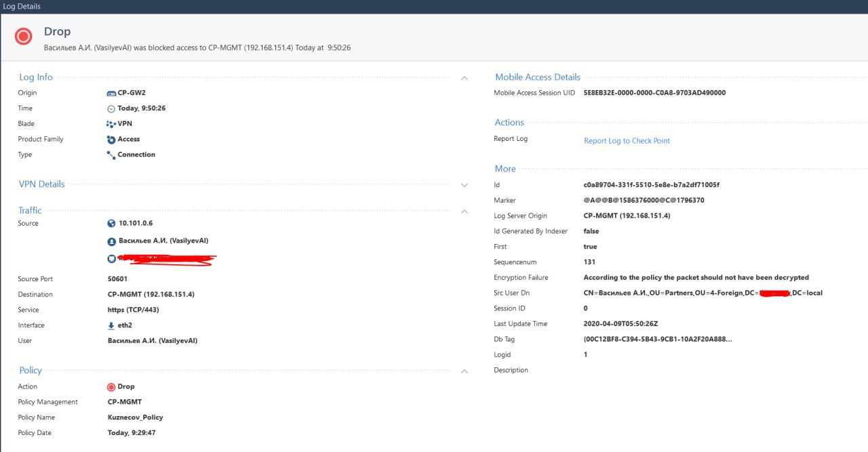The image size is (868, 452).
Task: Click the clock icon beside Today, 9:50:26
Action: (111, 108)
